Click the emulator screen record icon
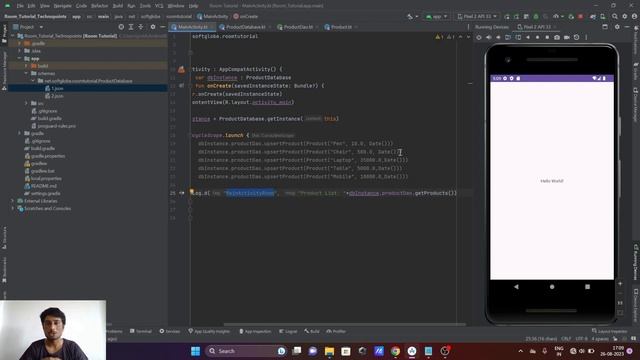 (x=567, y=37)
